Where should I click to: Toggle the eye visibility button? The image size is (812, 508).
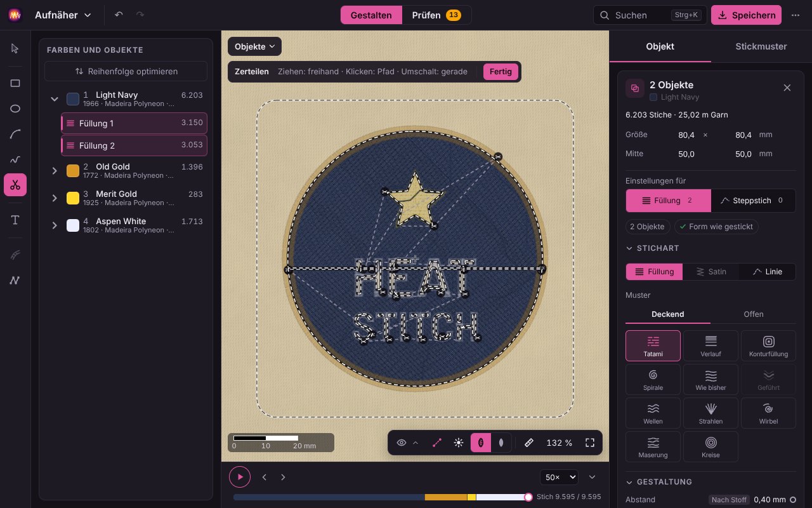(402, 443)
